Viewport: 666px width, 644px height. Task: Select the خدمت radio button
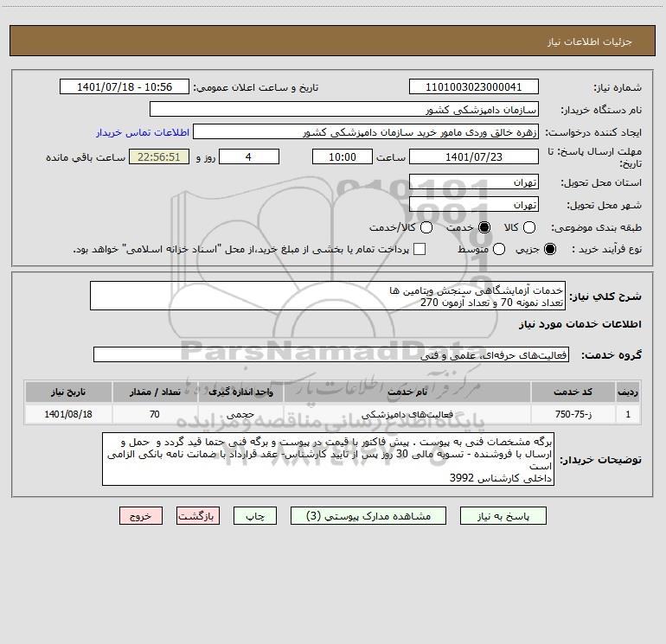pos(484,227)
